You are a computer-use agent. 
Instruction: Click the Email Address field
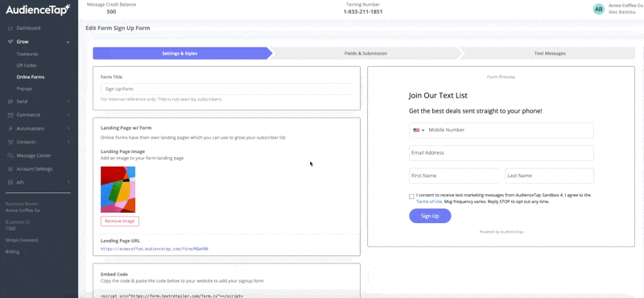pyautogui.click(x=502, y=153)
